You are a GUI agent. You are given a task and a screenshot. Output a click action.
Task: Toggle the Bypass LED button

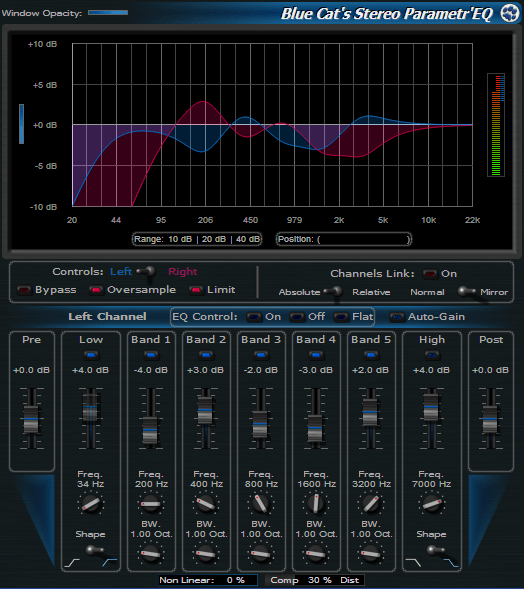pyautogui.click(x=24, y=290)
